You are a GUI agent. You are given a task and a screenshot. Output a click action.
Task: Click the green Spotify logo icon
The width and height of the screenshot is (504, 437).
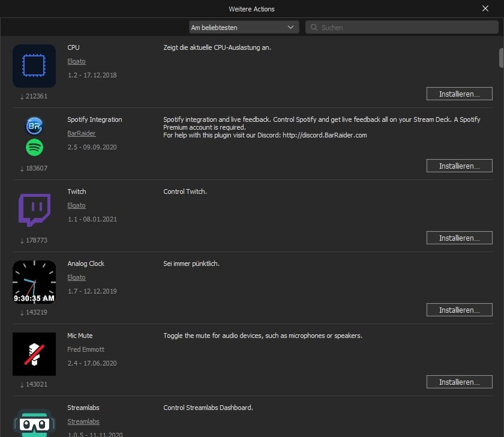click(34, 147)
